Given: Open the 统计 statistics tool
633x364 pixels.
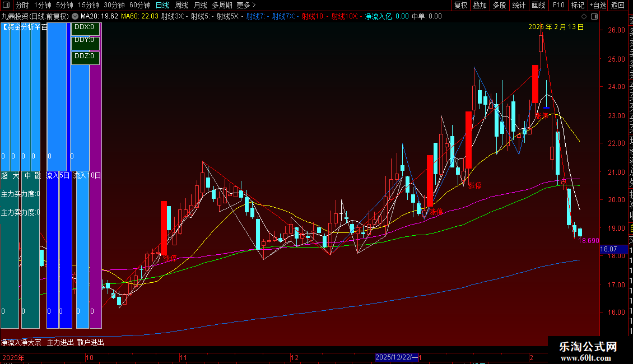Looking at the screenshot, I should point(519,5).
